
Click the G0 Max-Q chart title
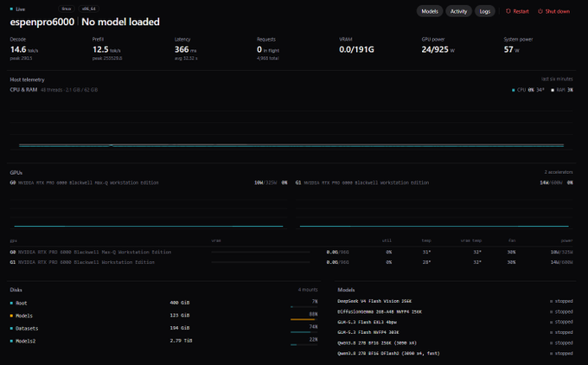point(84,182)
